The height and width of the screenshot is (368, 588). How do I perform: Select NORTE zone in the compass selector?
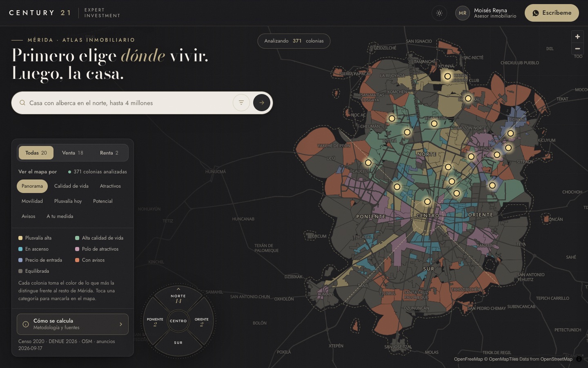coord(178,298)
